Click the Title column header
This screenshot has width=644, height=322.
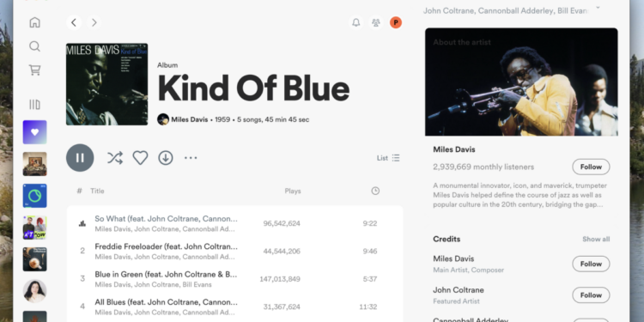coord(97,191)
